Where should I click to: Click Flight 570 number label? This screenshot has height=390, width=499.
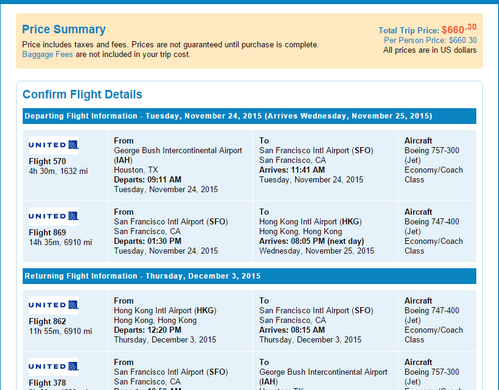(47, 161)
